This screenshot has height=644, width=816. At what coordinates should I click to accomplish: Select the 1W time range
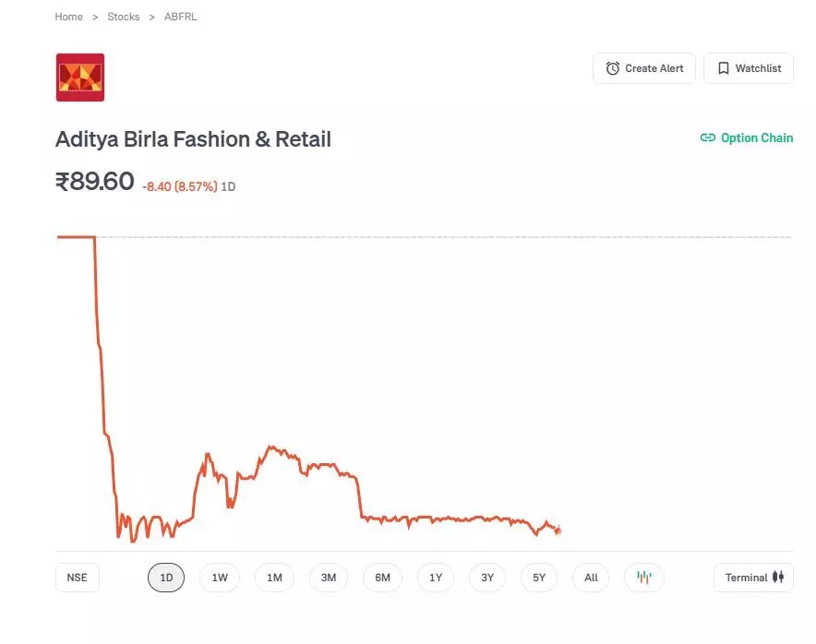click(x=220, y=578)
